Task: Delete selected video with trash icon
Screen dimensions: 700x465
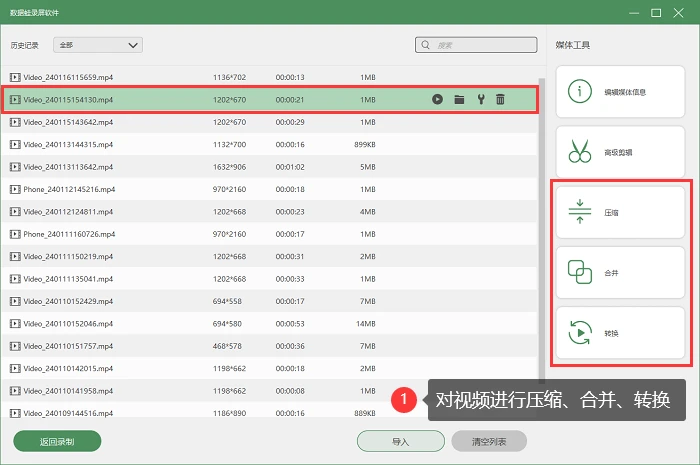Action: point(500,100)
